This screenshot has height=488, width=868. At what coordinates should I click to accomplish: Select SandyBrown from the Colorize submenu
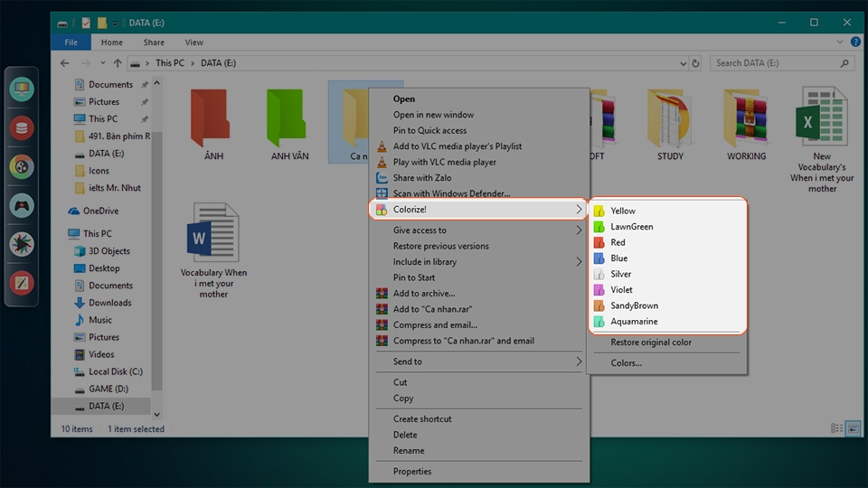pos(635,305)
